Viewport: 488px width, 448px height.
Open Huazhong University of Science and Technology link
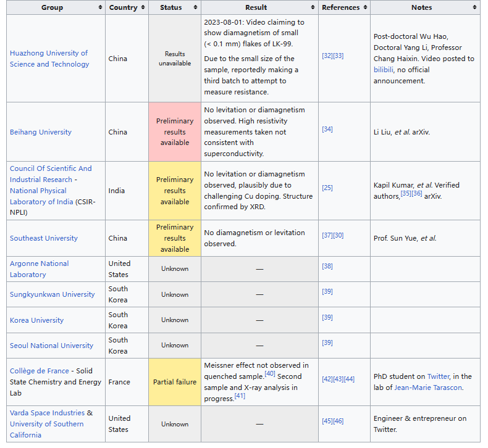pyautogui.click(x=49, y=59)
